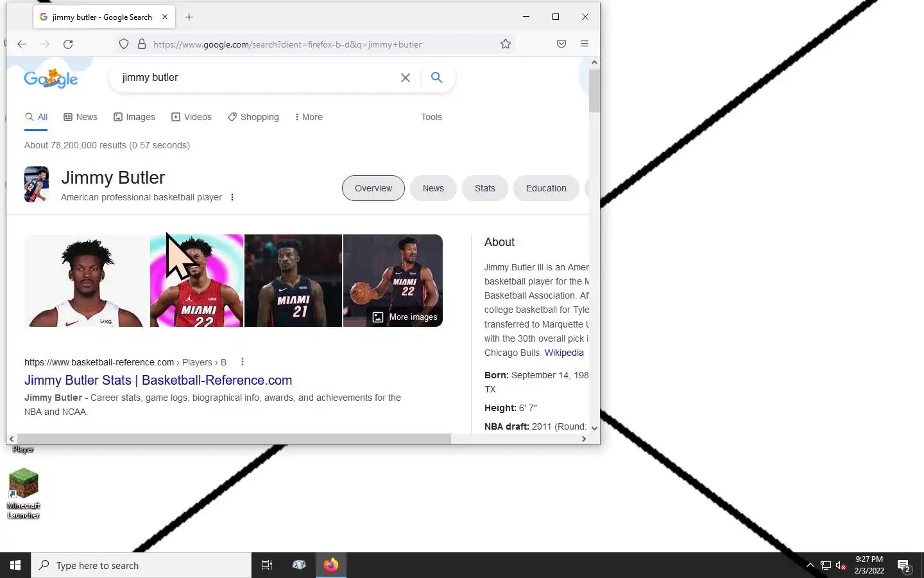Click the scroll down arrow of page

coord(594,428)
